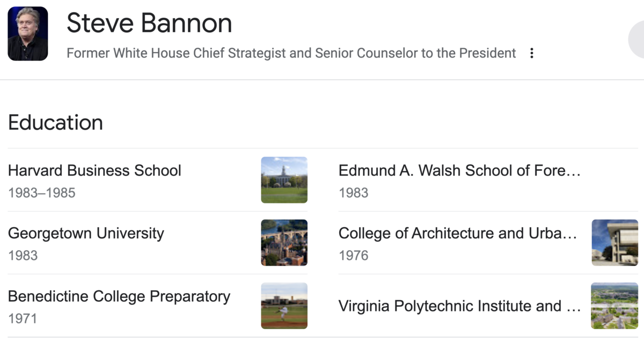
Task: Open the Benedictine College Preparatory baseball field thumbnail
Action: click(x=284, y=306)
